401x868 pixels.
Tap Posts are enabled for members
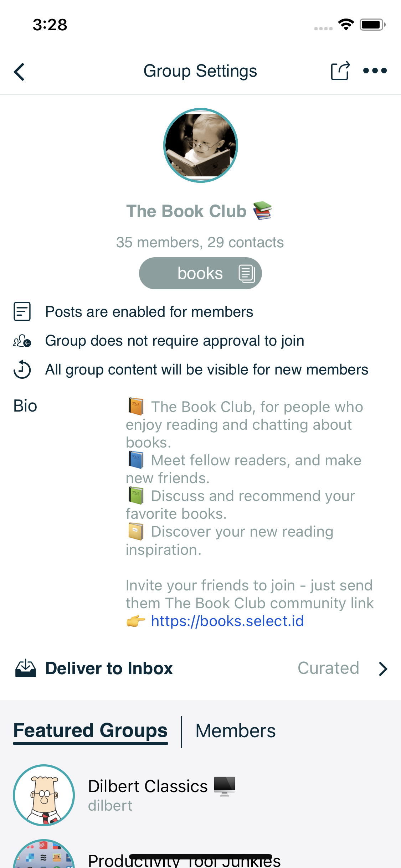coord(149,312)
